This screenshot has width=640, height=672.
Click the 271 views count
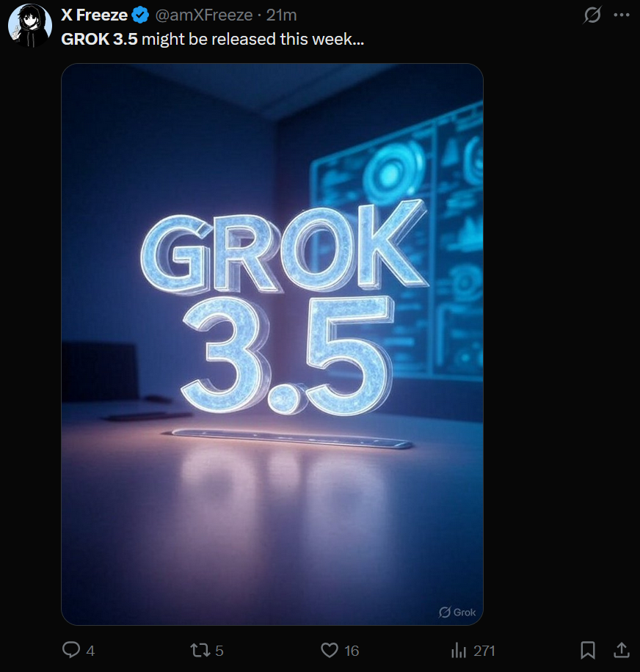[484, 651]
